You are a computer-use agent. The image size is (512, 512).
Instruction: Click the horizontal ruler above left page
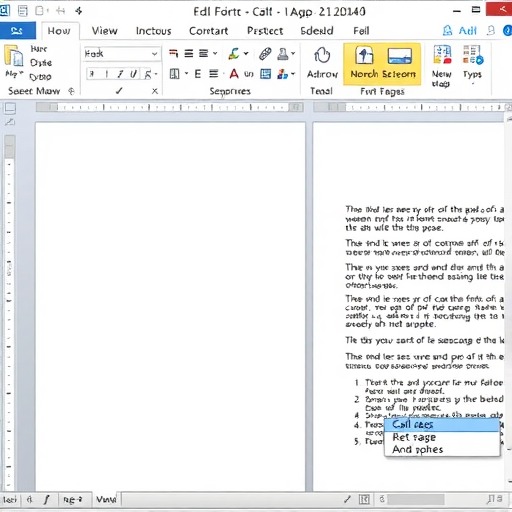point(170,107)
